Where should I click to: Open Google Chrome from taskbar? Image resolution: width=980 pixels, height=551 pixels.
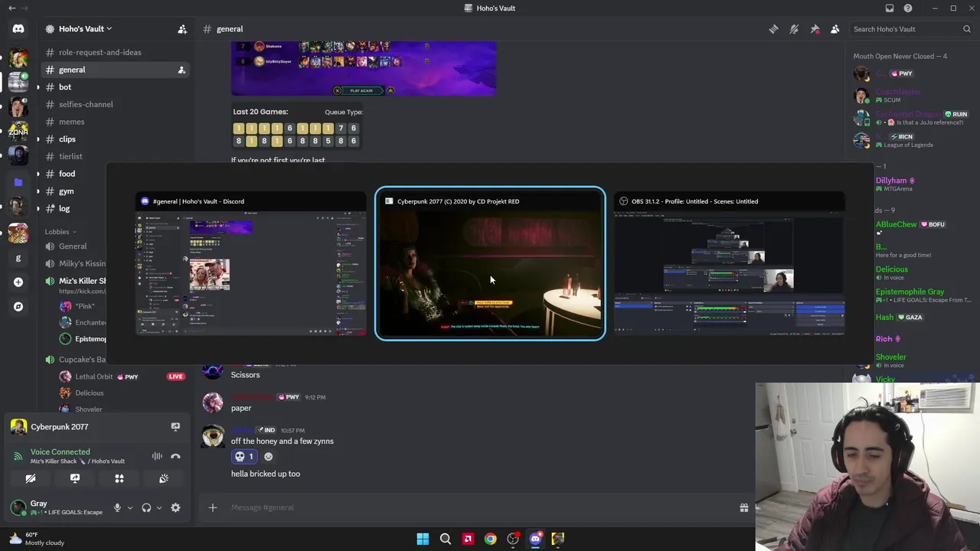(490, 539)
